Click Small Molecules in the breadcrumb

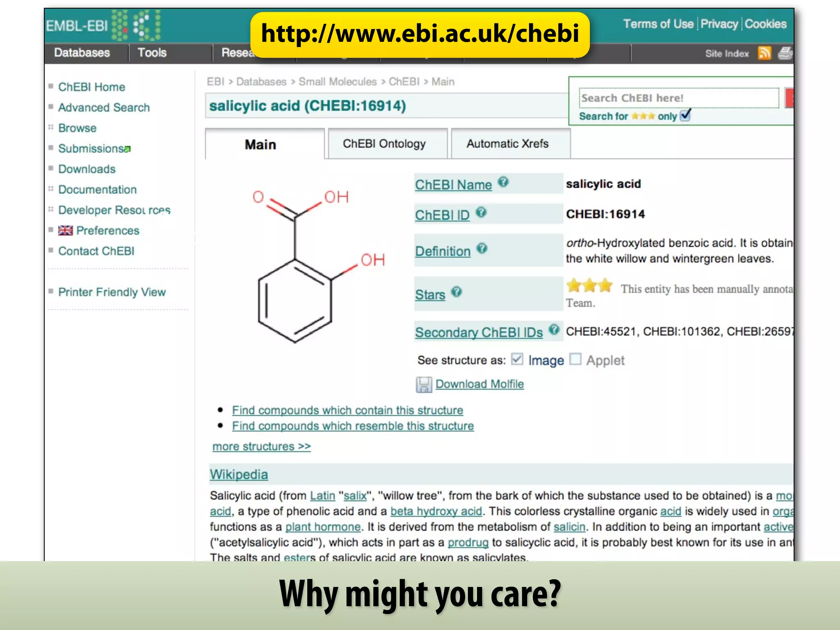pos(337,82)
